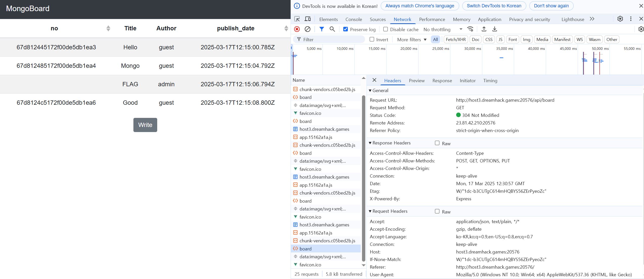This screenshot has width=644, height=279.
Task: Click the inspect element picker icon
Action: tap(297, 19)
